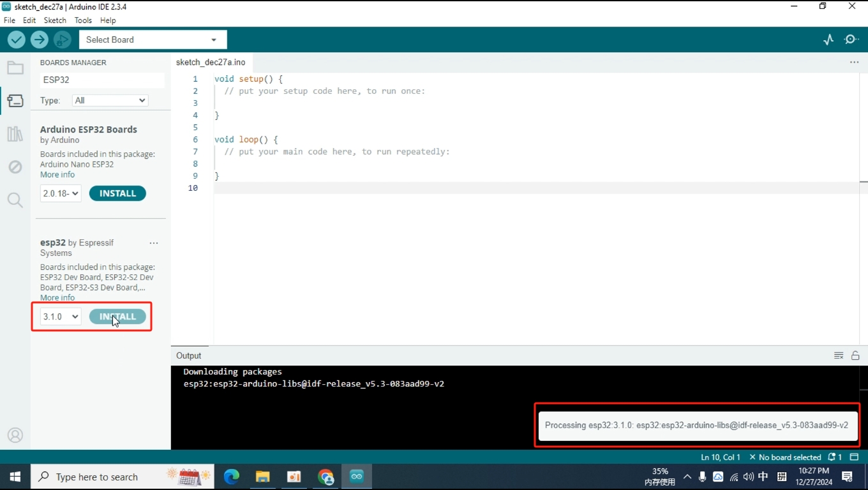
Task: Open the Sketch menu
Action: tap(55, 20)
